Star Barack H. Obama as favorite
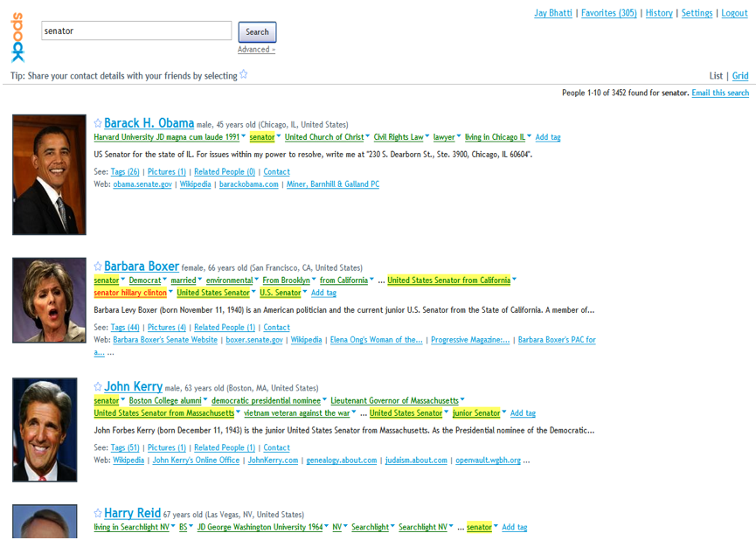756x554 pixels. point(98,123)
